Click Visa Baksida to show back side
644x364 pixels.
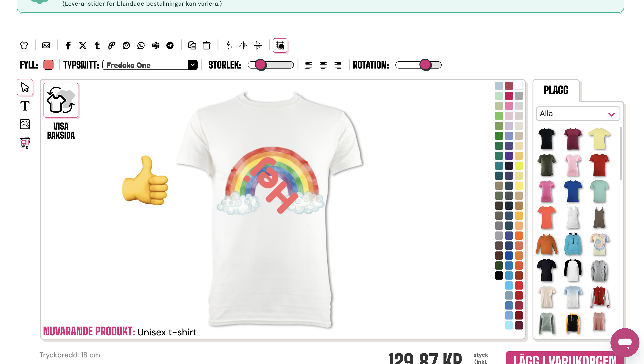point(61,100)
